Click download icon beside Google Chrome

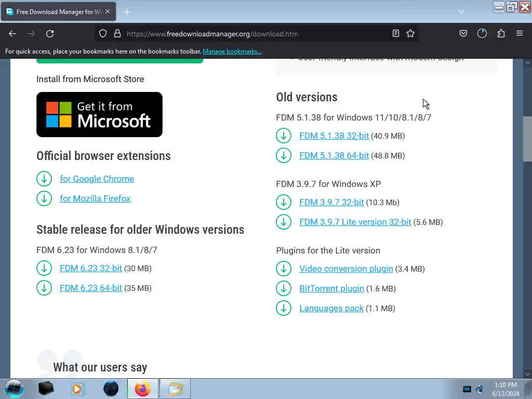[44, 179]
